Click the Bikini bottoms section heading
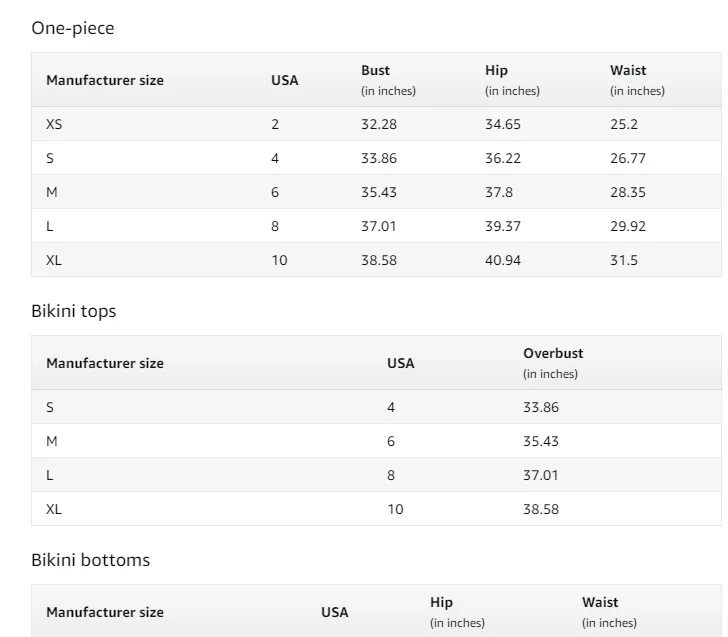This screenshot has width=728, height=637. click(x=90, y=560)
